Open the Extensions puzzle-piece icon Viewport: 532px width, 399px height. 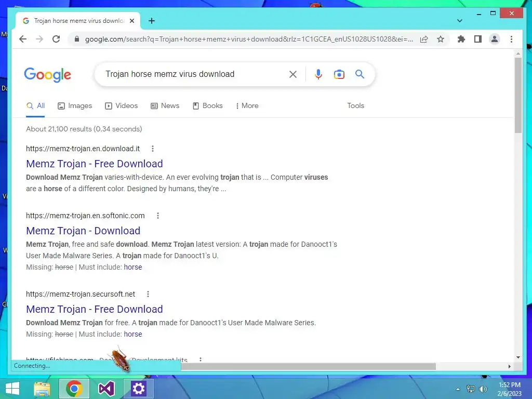(x=461, y=39)
